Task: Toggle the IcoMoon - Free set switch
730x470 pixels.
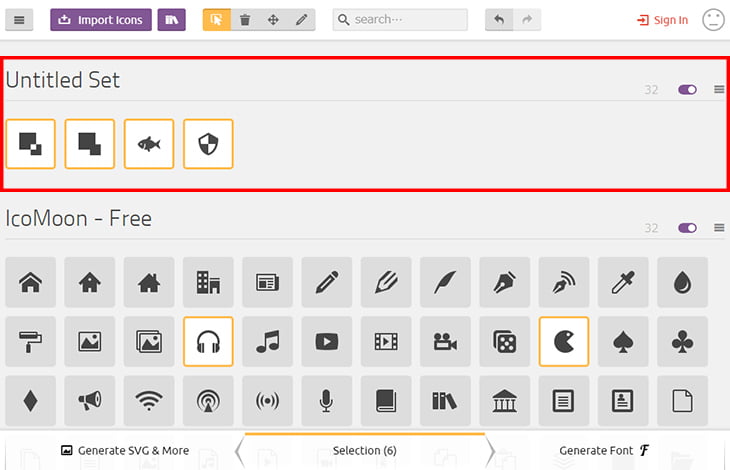Action: 687,228
